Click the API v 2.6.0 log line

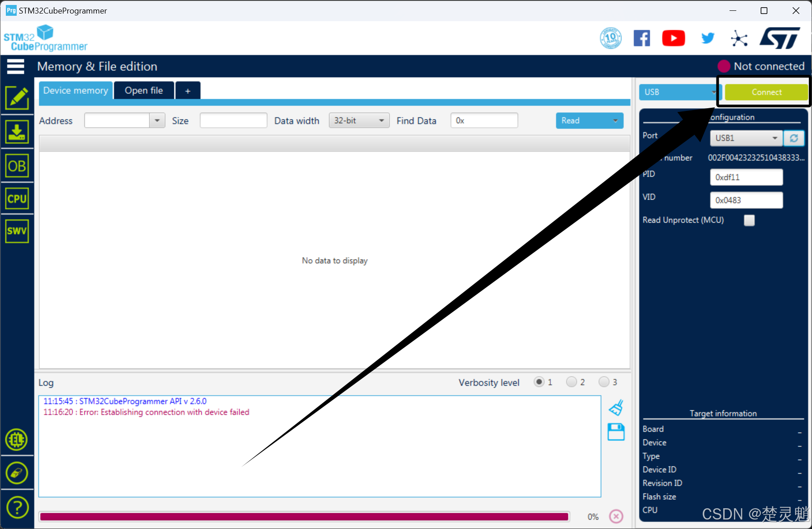(125, 401)
